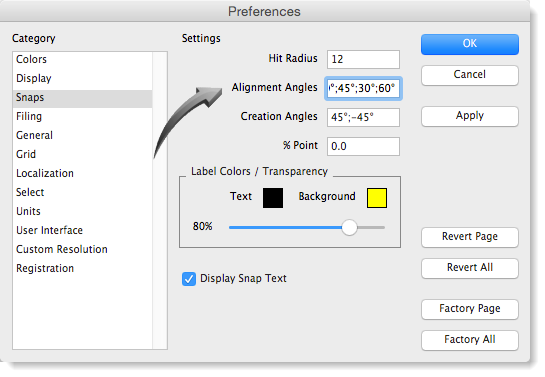Viewport: 545px width, 377px height.
Task: Open User Interface preferences
Action: coord(82,230)
